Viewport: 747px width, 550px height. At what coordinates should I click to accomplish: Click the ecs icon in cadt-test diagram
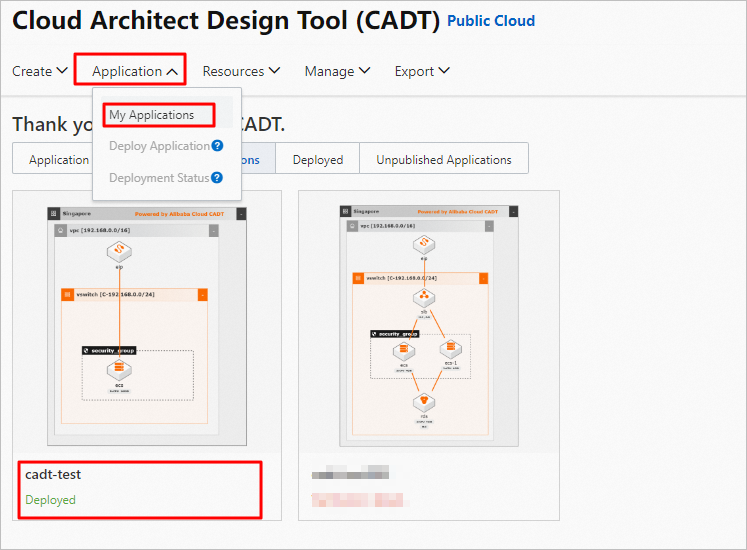[x=119, y=369]
